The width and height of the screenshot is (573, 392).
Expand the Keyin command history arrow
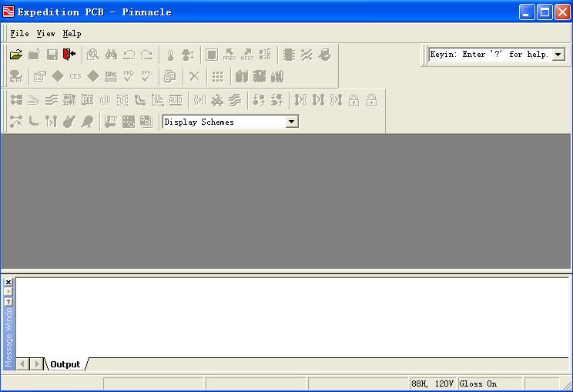pyautogui.click(x=558, y=55)
